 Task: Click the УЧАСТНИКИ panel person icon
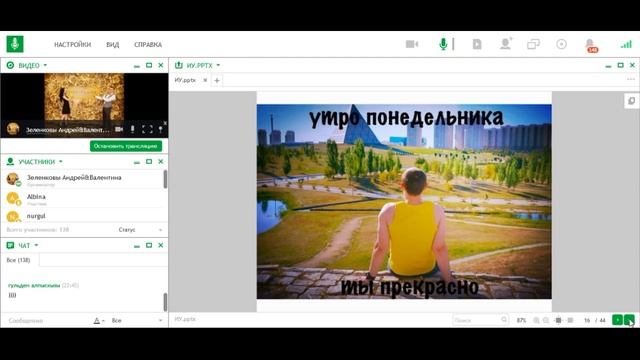pyautogui.click(x=10, y=162)
